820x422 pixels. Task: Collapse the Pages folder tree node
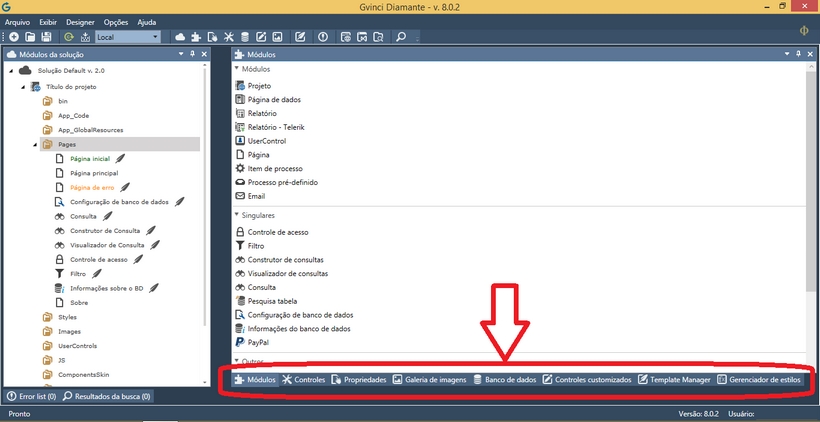click(35, 144)
